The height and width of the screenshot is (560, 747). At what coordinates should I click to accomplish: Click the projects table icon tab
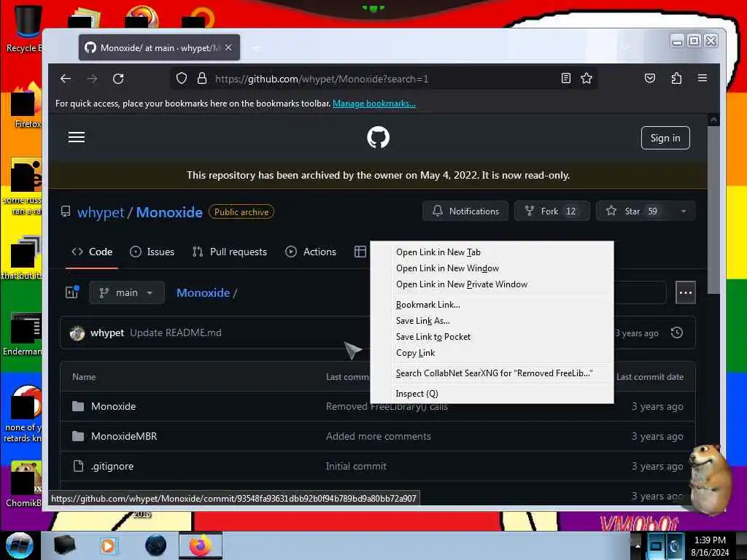click(x=360, y=252)
